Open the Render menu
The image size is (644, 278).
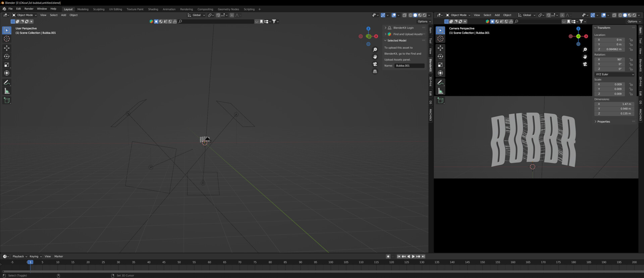coord(29,9)
